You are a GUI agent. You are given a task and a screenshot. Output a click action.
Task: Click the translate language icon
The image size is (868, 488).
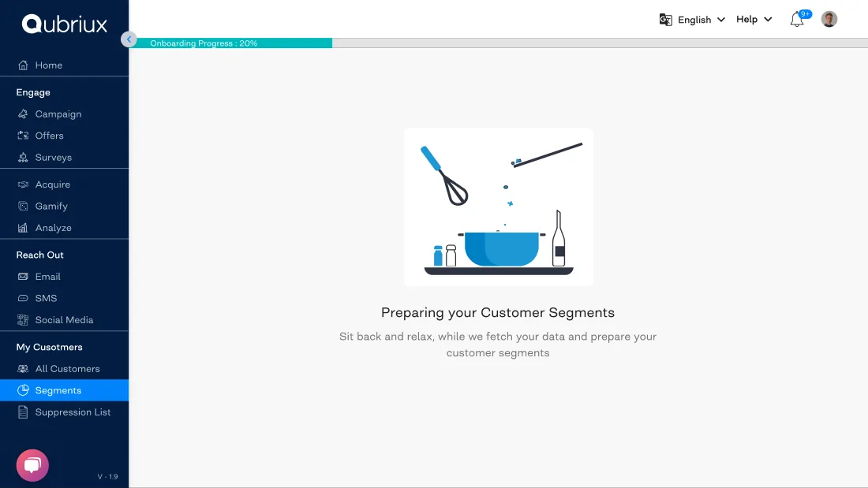pos(665,20)
